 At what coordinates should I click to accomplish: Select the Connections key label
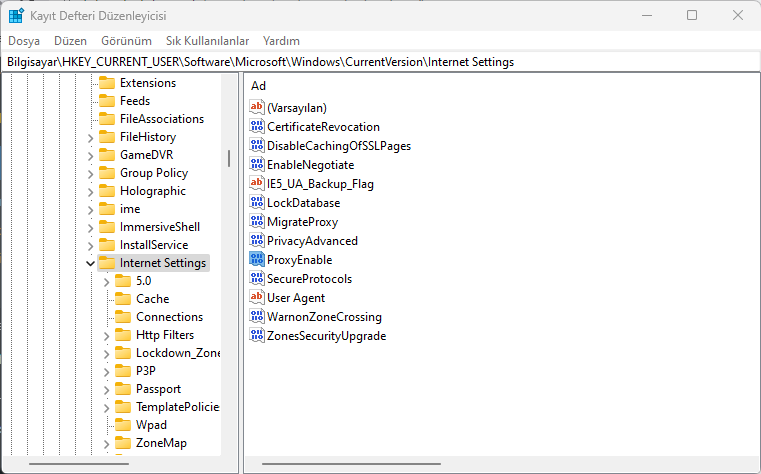pos(169,317)
